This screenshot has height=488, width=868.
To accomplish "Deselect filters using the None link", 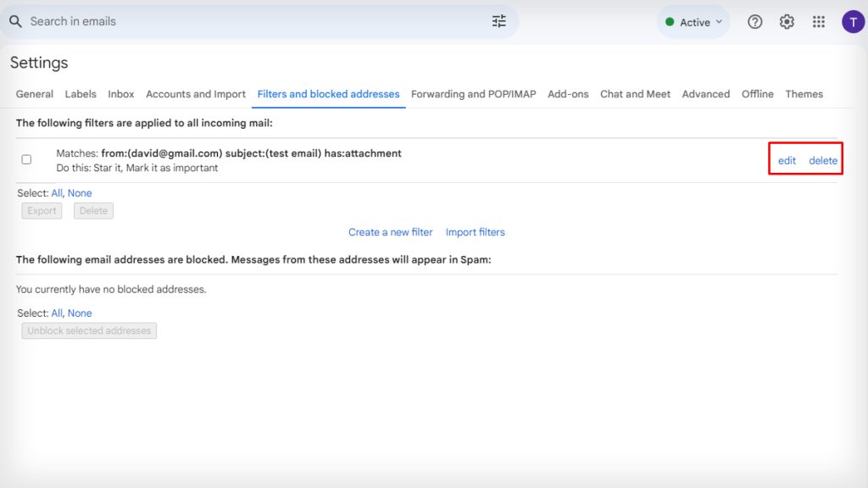I will pos(79,193).
